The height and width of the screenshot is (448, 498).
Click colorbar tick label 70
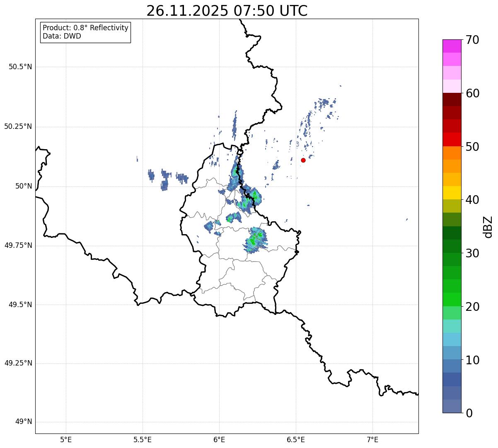[473, 40]
